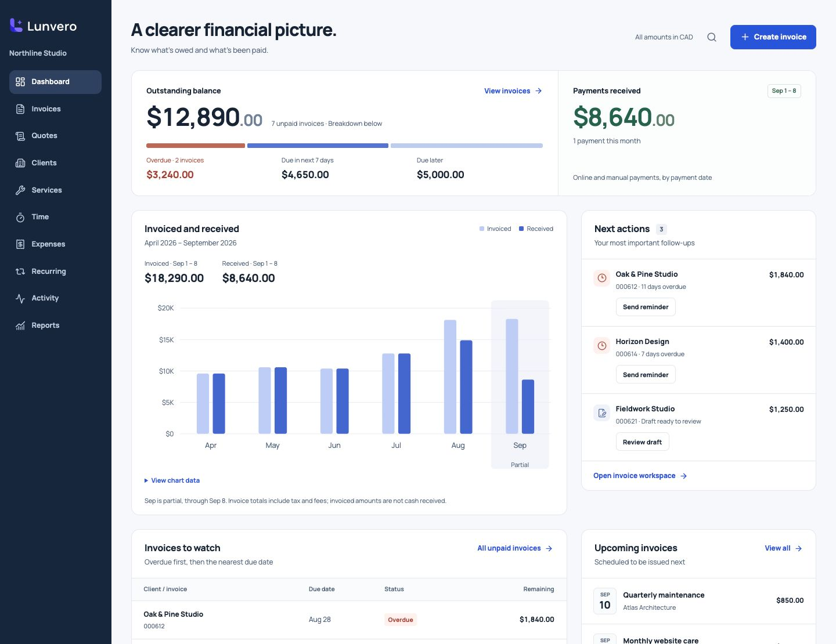Click the Invoiced legend swatch
Image resolution: width=836 pixels, height=644 pixels.
point(482,229)
